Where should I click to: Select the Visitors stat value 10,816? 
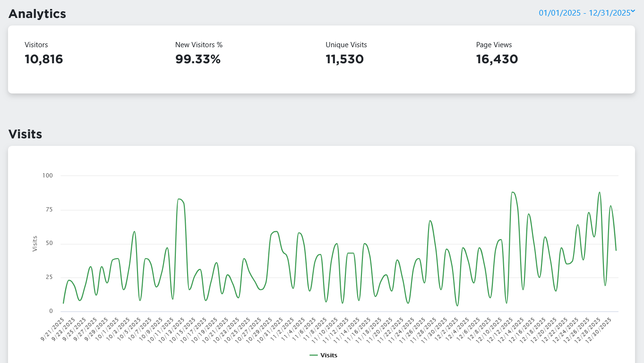tap(43, 59)
